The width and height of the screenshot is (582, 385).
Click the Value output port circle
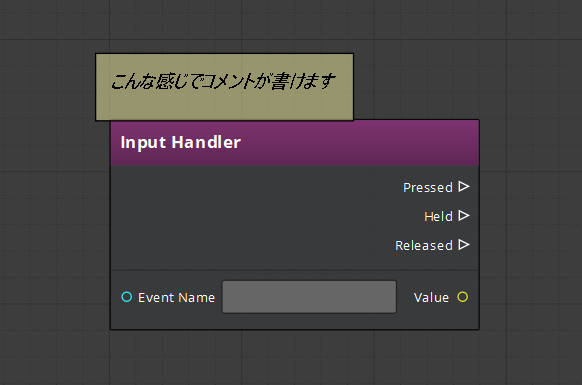462,297
